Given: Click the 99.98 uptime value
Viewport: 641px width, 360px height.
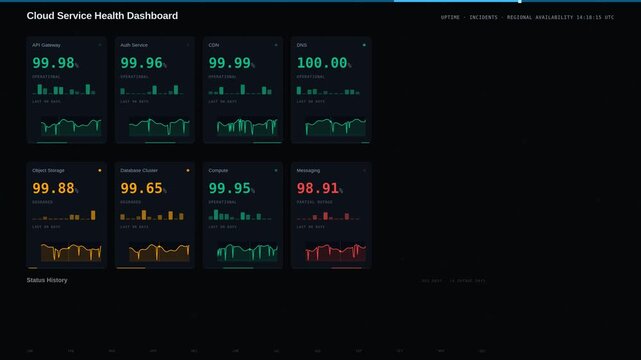Looking at the screenshot, I should coord(54,63).
